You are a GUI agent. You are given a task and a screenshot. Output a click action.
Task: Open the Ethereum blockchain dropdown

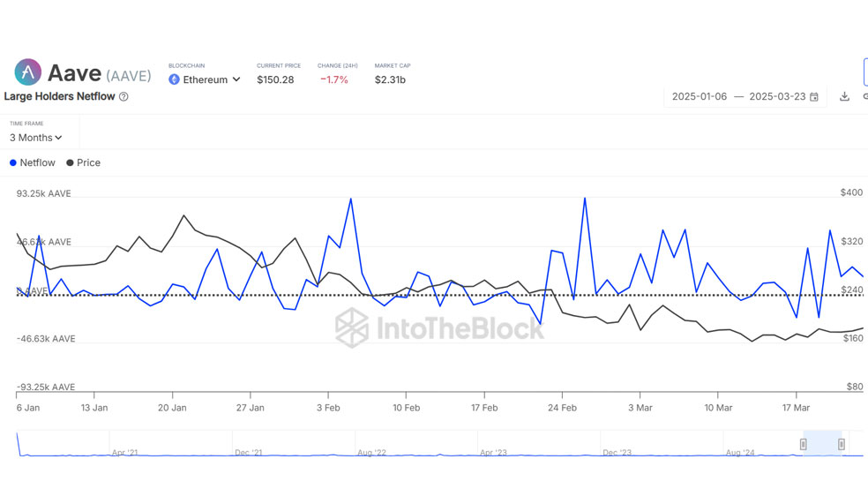coord(205,79)
